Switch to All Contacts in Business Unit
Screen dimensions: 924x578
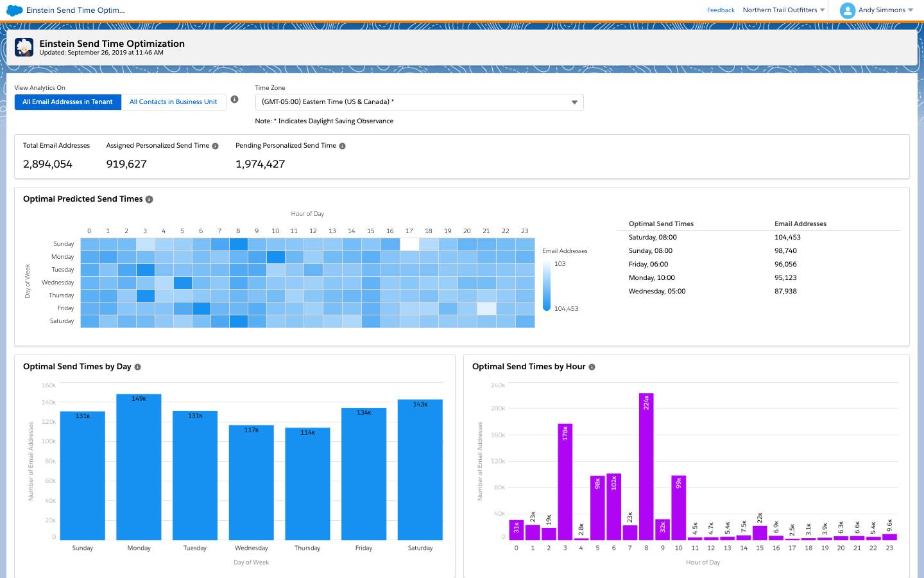point(173,102)
